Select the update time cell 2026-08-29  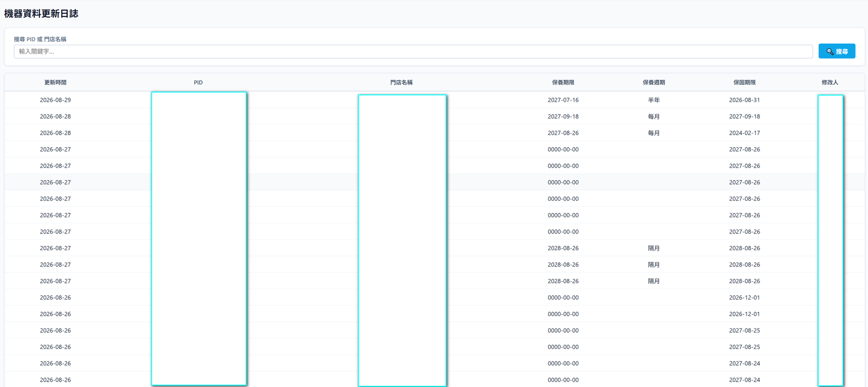coord(55,100)
